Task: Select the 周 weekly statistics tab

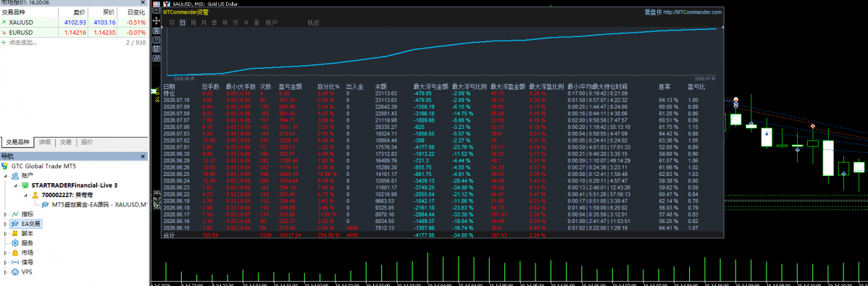Action: tap(193, 22)
